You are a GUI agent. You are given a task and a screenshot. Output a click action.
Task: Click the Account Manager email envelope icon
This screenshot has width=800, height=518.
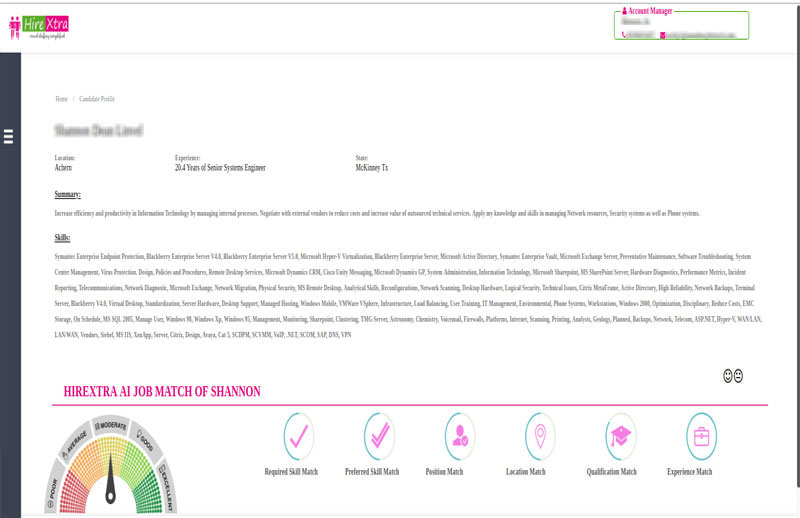663,35
